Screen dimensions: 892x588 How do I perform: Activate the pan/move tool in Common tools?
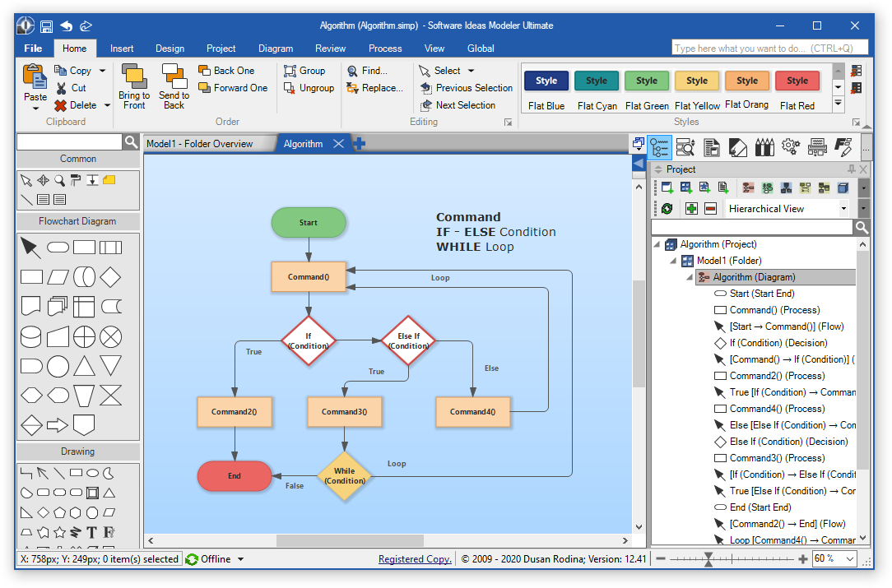click(x=43, y=181)
